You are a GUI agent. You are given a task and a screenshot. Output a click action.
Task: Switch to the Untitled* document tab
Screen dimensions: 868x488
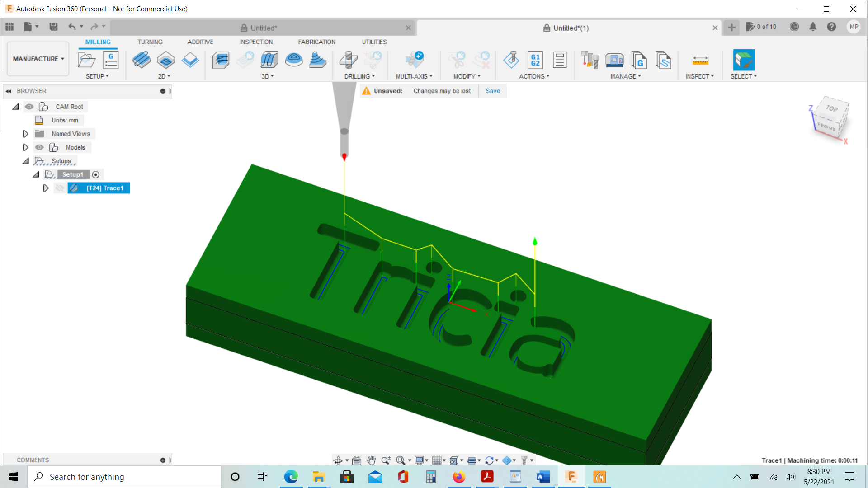pos(263,28)
